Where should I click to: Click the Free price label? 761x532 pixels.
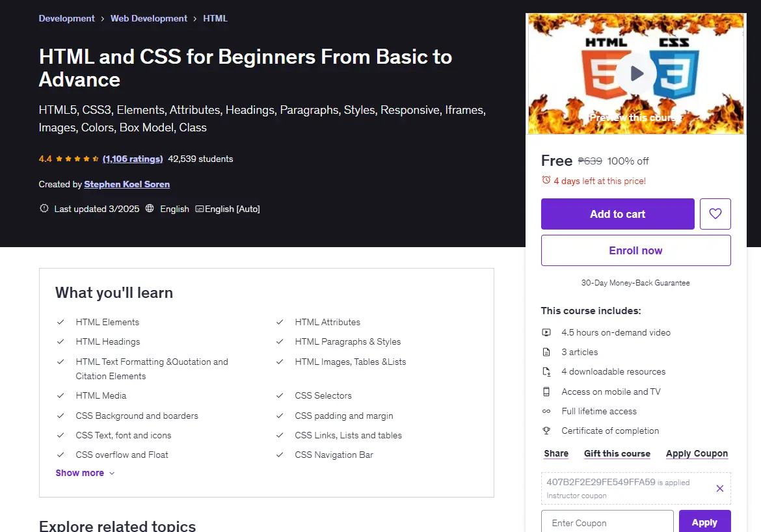[x=557, y=161]
